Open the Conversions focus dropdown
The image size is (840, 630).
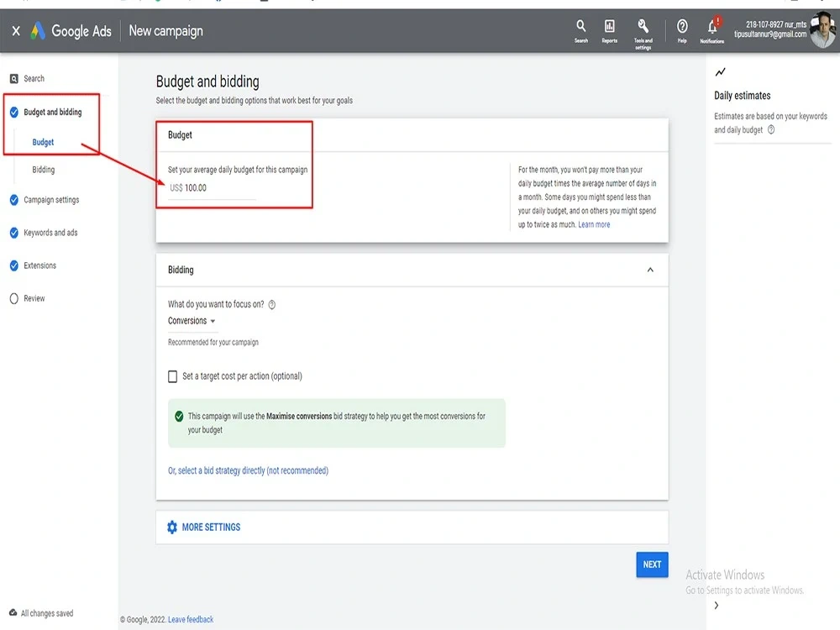click(192, 321)
